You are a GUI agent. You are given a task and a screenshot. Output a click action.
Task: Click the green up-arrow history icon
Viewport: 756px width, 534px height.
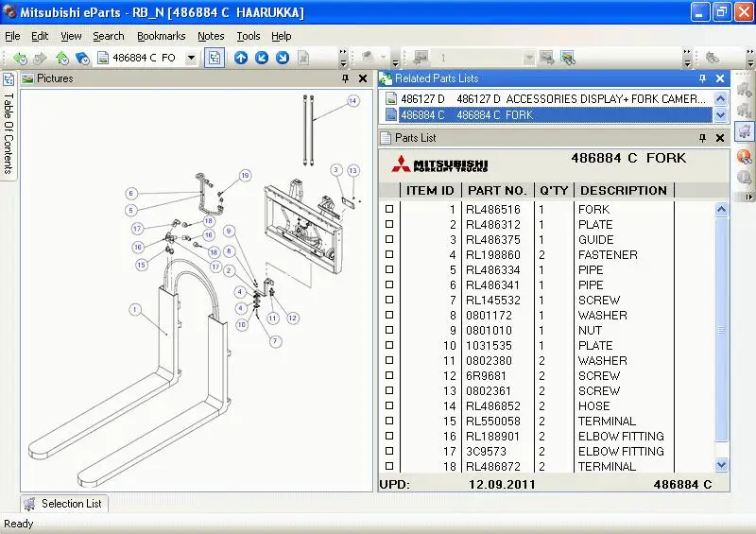62,59
